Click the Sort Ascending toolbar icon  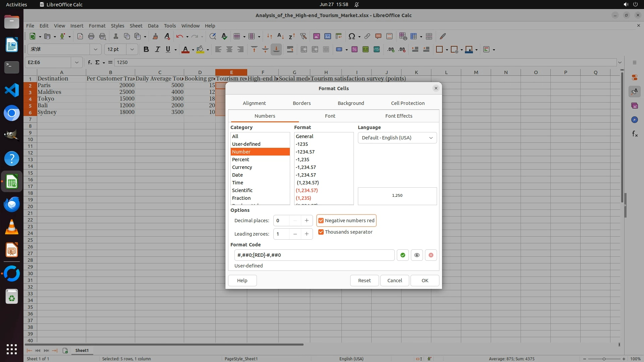click(280, 36)
